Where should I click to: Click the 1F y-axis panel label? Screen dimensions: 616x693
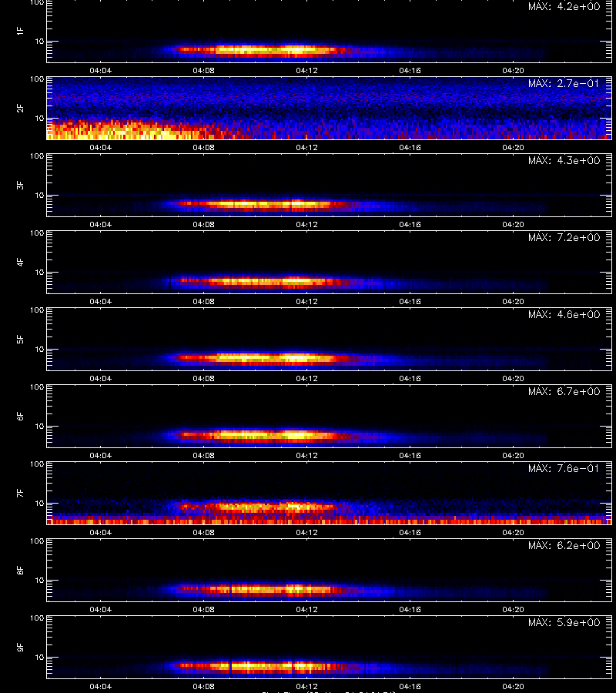tap(20, 31)
